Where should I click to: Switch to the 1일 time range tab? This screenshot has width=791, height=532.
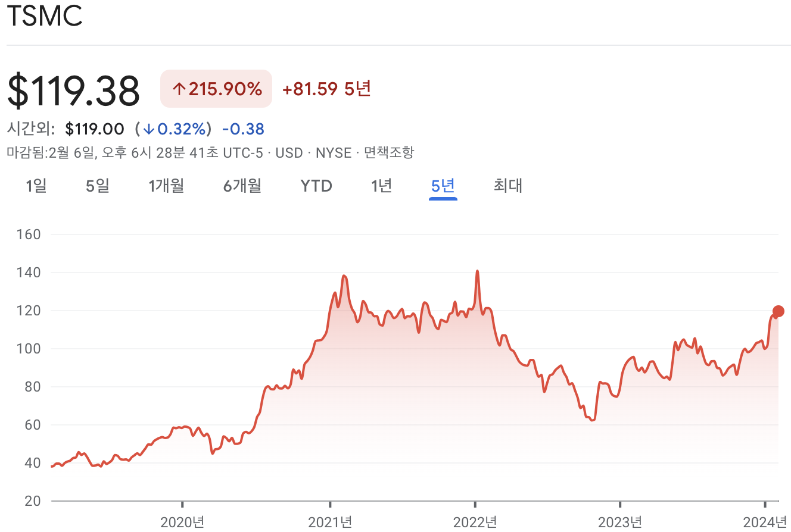coord(35,186)
